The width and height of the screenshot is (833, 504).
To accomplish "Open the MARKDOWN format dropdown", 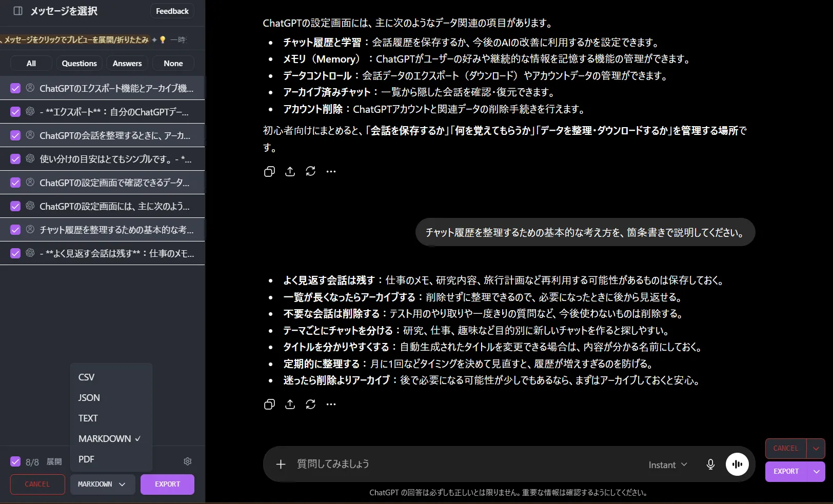I will pyautogui.click(x=103, y=485).
